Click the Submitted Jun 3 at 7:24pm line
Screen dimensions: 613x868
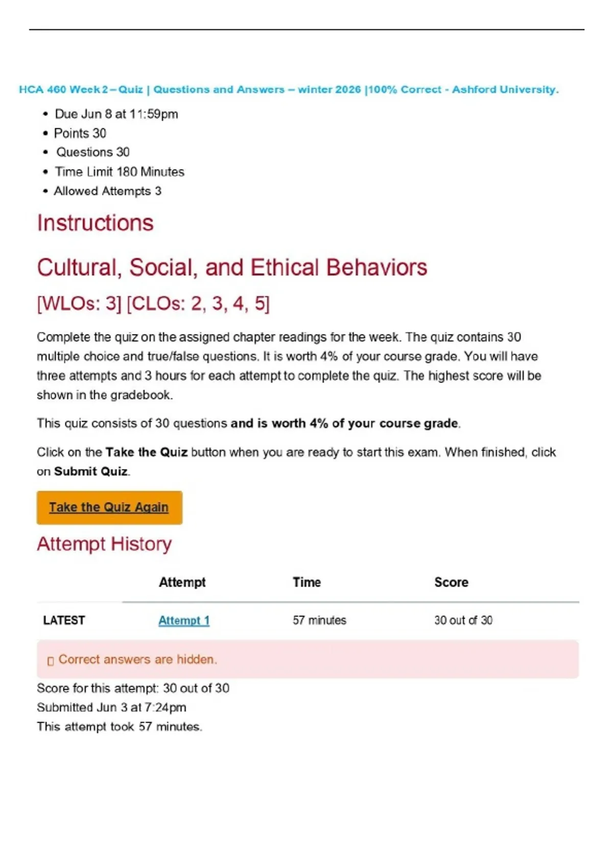coord(111,707)
